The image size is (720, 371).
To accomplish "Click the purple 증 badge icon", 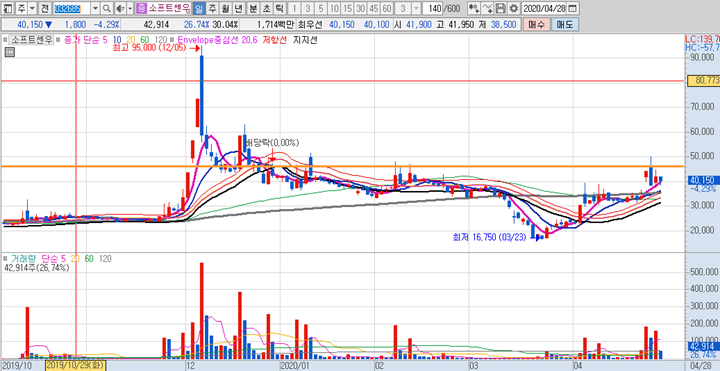I will 141,8.
